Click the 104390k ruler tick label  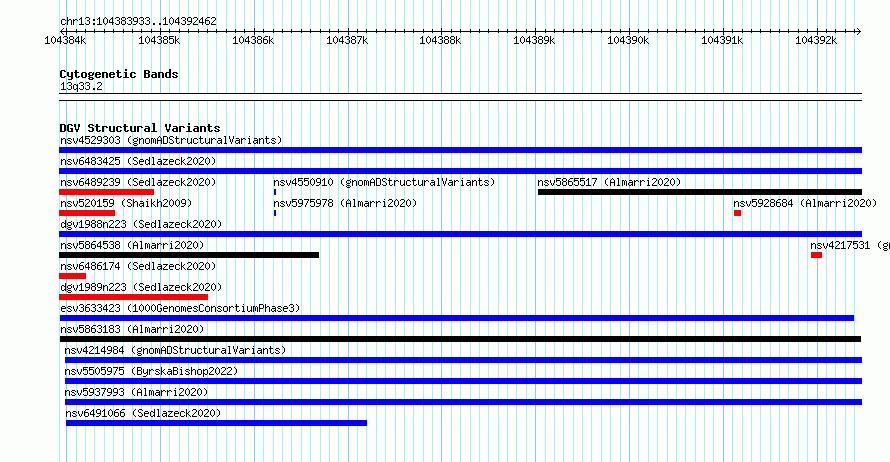tap(628, 40)
